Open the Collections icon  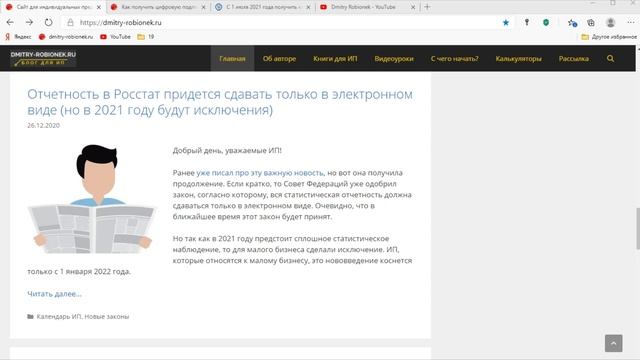coord(591,23)
